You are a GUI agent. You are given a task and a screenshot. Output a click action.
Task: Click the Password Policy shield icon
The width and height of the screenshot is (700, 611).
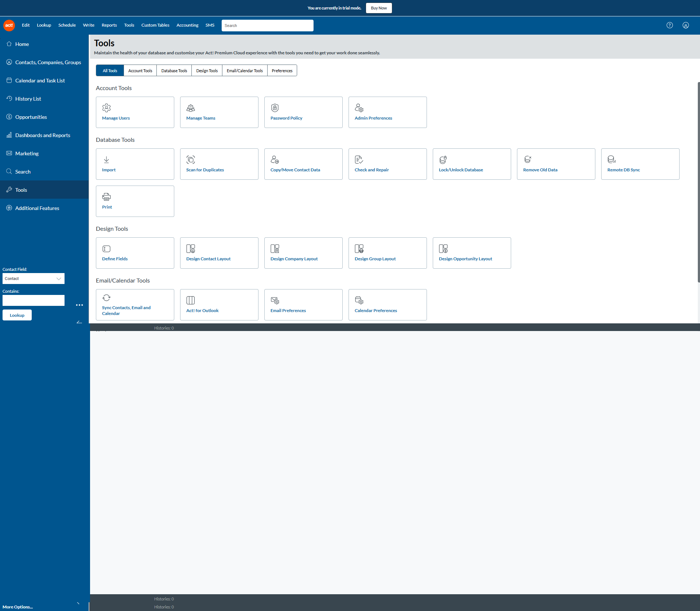pos(275,108)
